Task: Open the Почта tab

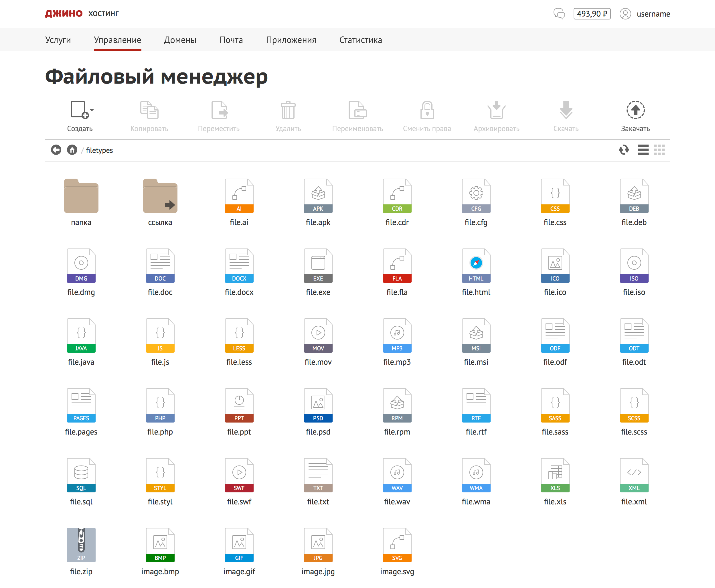Action: pyautogui.click(x=231, y=40)
